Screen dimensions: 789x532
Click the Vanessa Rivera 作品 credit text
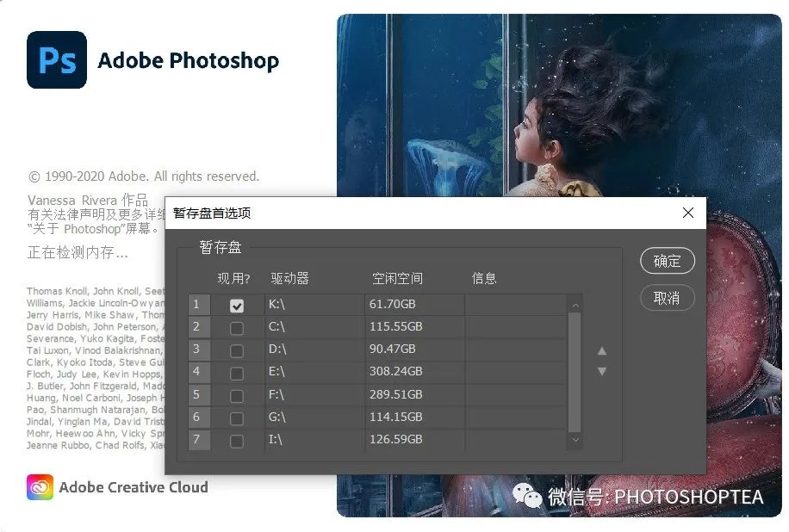88,200
